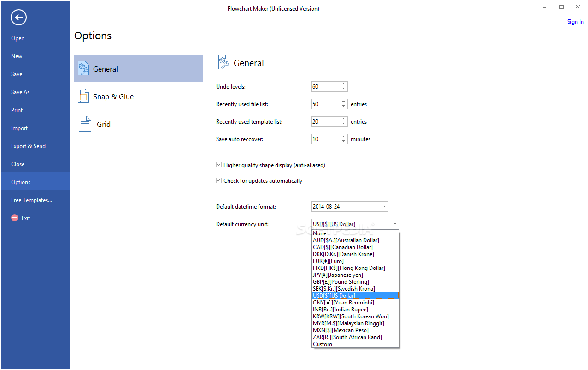Screen dimensions: 588x370
Task: Select DKK Danish Krone currency
Action: click(355, 254)
